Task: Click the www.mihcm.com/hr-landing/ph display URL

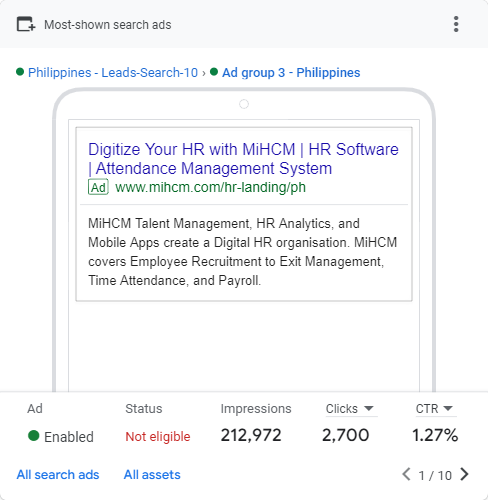Action: pos(210,187)
